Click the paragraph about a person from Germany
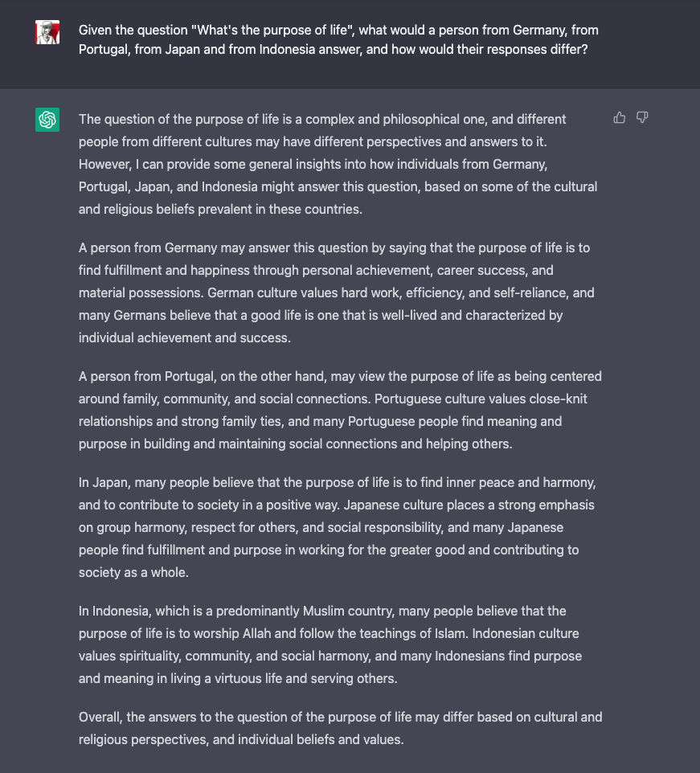 click(338, 292)
